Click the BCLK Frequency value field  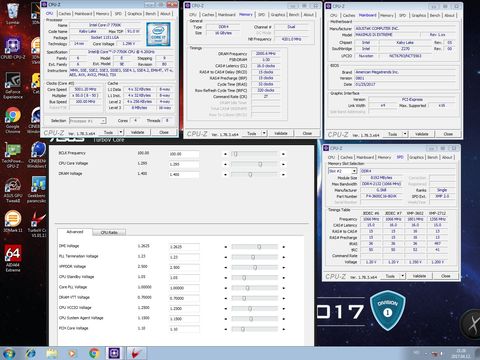click(x=184, y=154)
